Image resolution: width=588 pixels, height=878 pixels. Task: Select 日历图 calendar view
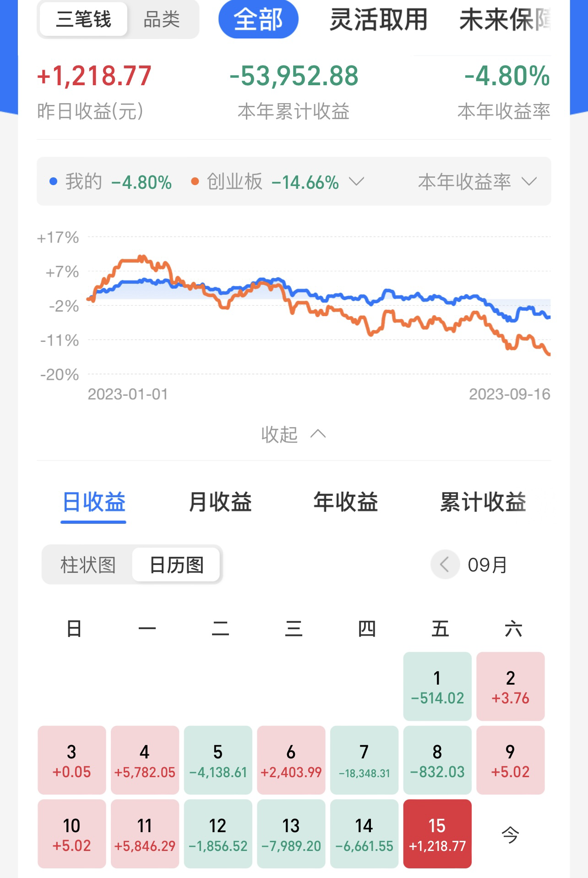pyautogui.click(x=176, y=565)
